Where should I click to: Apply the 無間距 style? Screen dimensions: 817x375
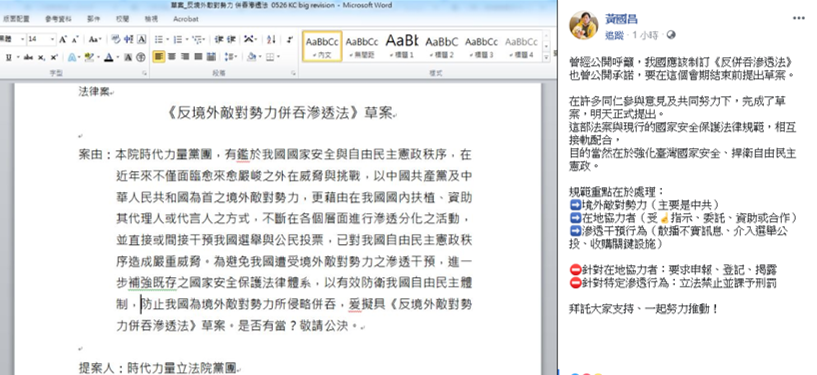[x=362, y=46]
